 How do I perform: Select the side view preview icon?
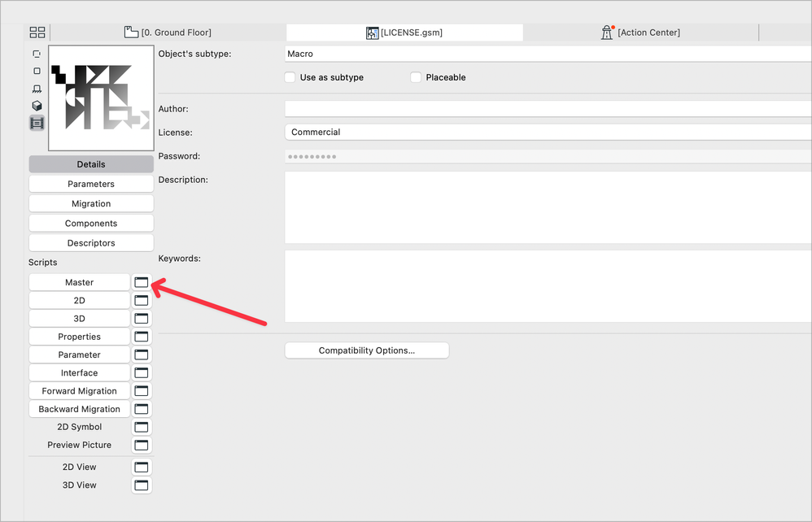[x=37, y=89]
